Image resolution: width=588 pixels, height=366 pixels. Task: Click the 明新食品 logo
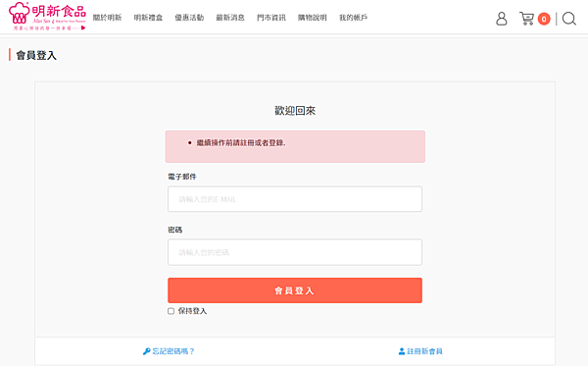point(47,17)
